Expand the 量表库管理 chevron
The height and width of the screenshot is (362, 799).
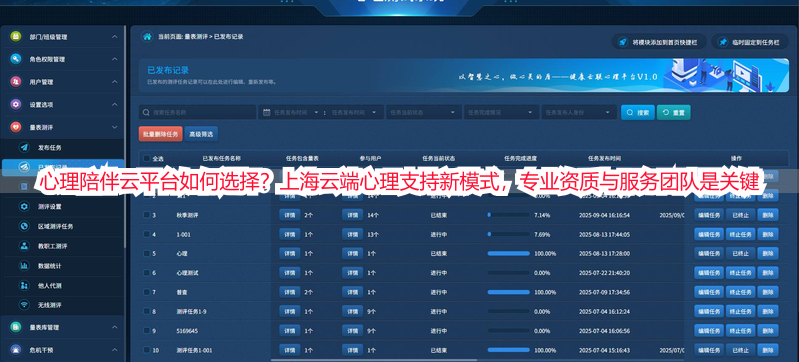click(x=115, y=327)
